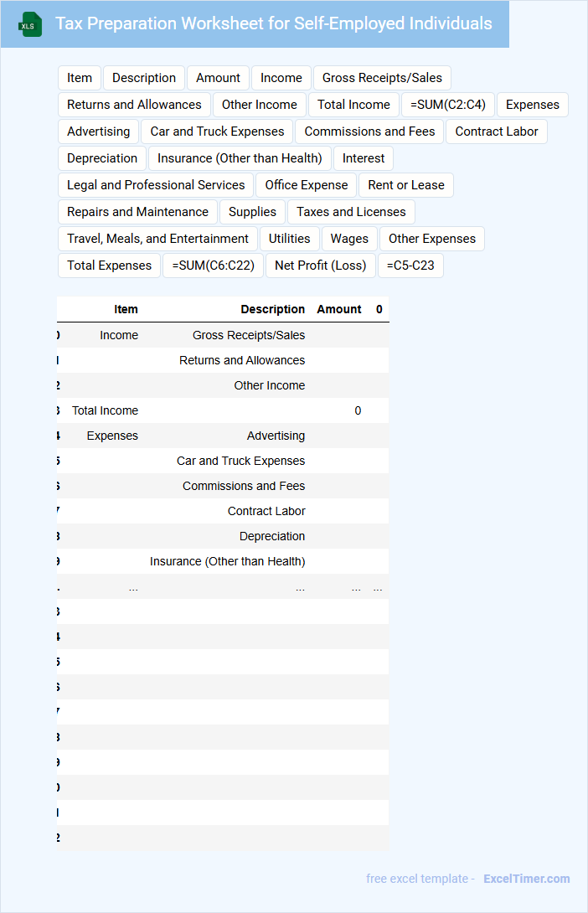
Task: Open the ExcelTimer.com link
Action: [526, 879]
